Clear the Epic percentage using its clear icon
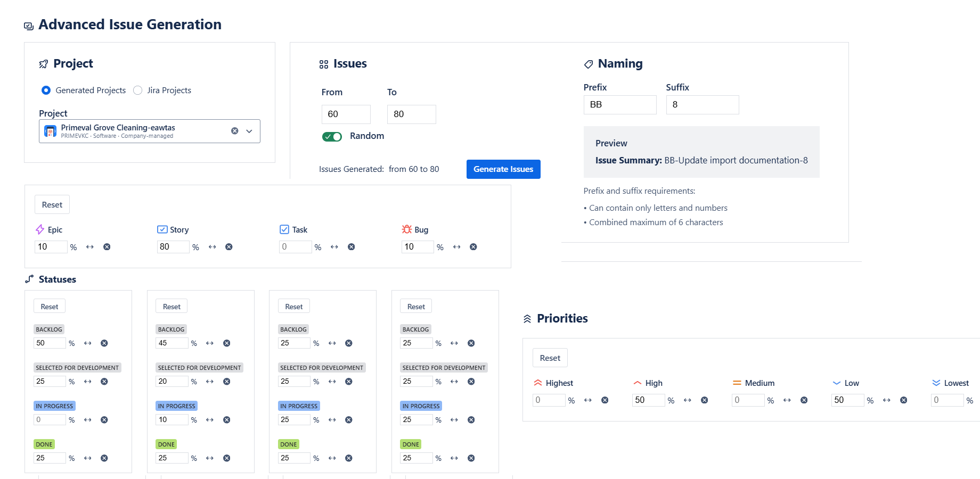This screenshot has width=980, height=479. click(107, 246)
